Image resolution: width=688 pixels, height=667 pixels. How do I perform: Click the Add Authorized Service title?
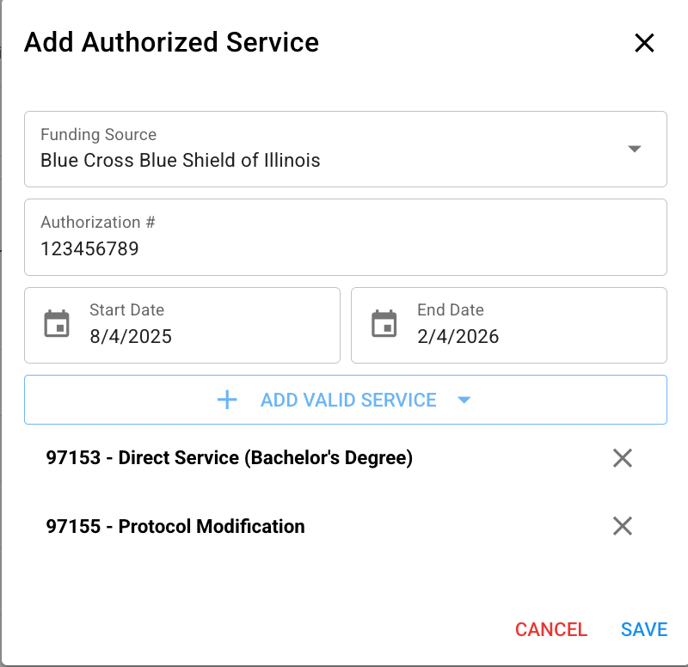click(x=172, y=43)
